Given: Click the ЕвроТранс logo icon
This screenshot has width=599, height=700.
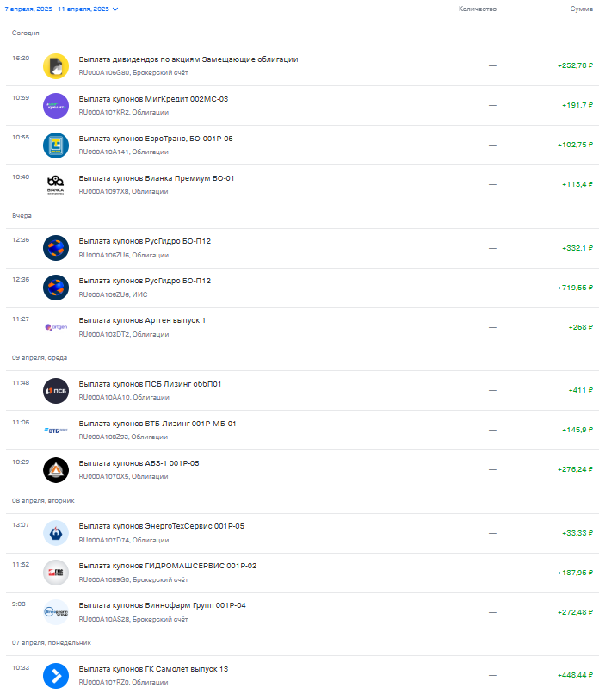Looking at the screenshot, I should pos(56,146).
